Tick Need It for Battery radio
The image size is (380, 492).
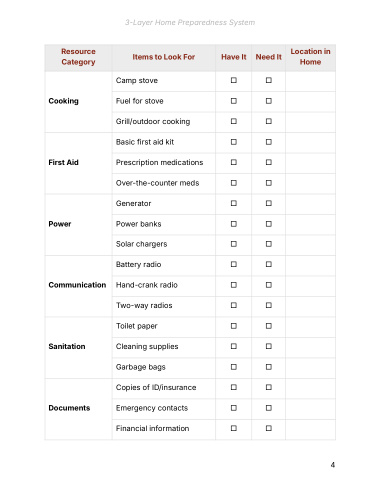coord(269,264)
